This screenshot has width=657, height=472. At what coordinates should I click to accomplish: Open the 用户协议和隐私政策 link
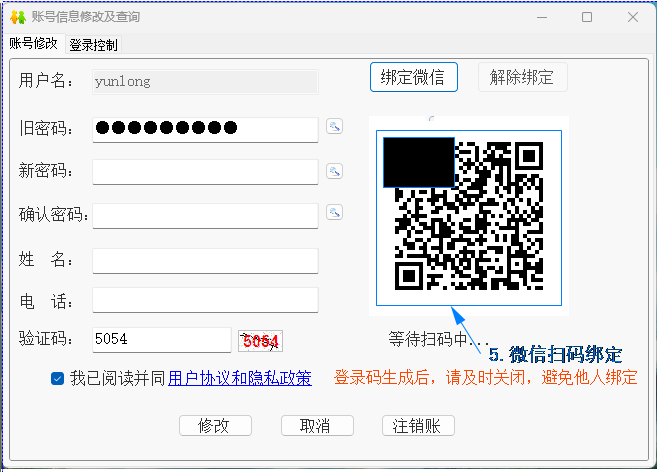coord(240,379)
